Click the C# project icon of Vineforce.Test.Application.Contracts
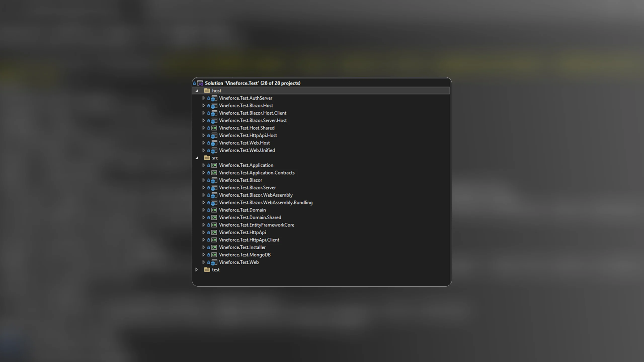 214,173
